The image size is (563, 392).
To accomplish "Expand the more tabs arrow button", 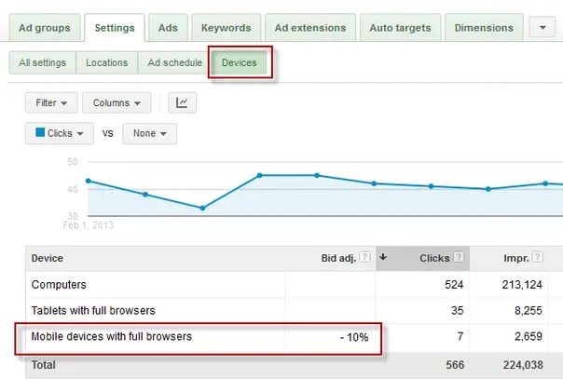I will click(542, 28).
